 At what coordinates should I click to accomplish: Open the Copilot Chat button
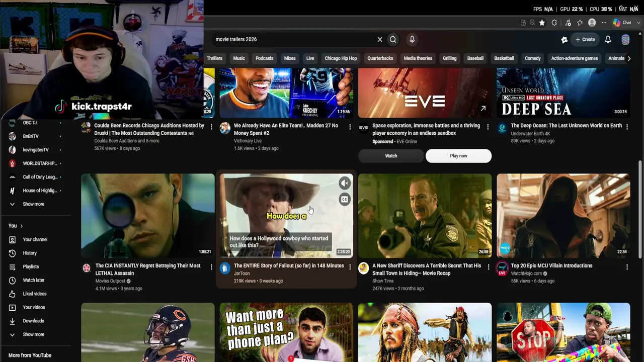point(622,23)
